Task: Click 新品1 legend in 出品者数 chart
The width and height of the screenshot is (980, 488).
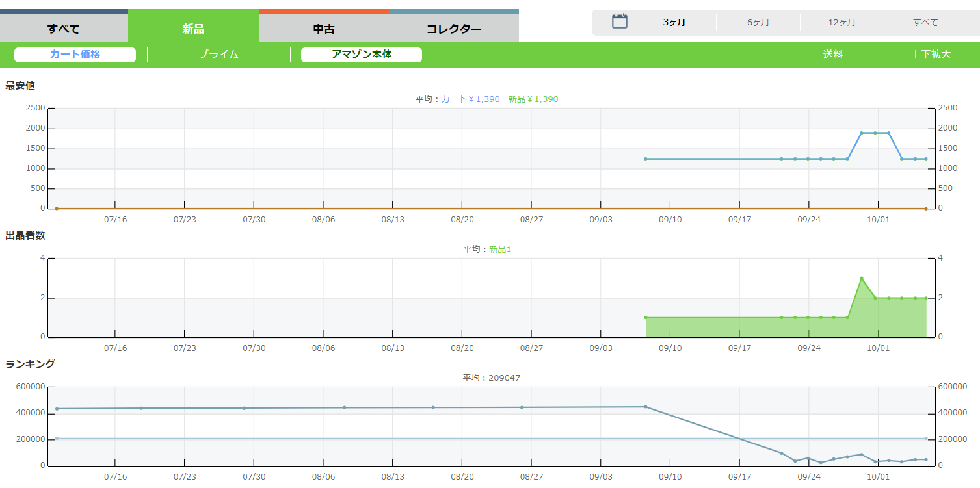Action: pyautogui.click(x=500, y=250)
